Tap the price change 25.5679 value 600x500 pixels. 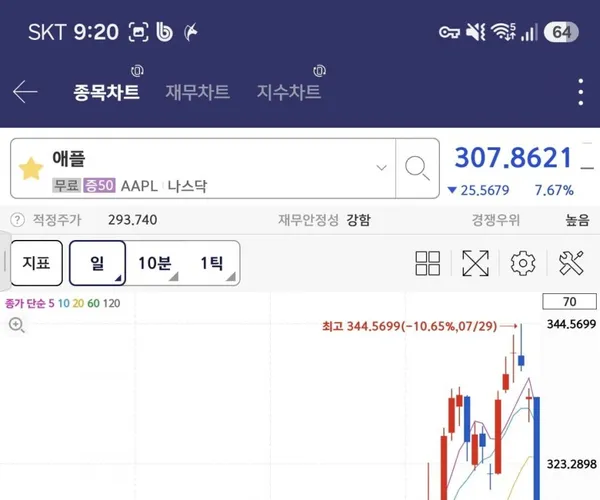pyautogui.click(x=485, y=190)
